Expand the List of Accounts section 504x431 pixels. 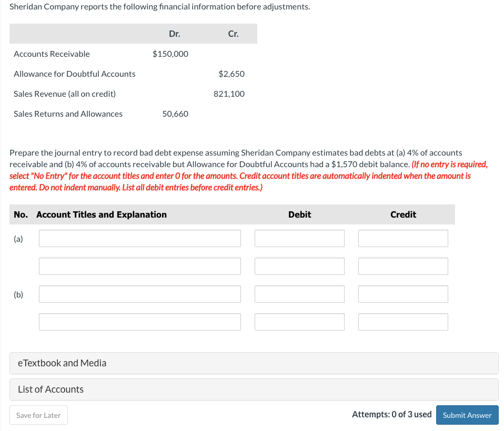(254, 389)
